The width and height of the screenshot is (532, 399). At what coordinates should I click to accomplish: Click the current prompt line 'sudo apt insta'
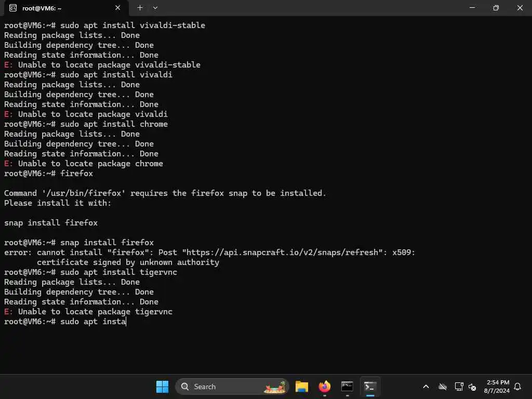tap(93, 322)
